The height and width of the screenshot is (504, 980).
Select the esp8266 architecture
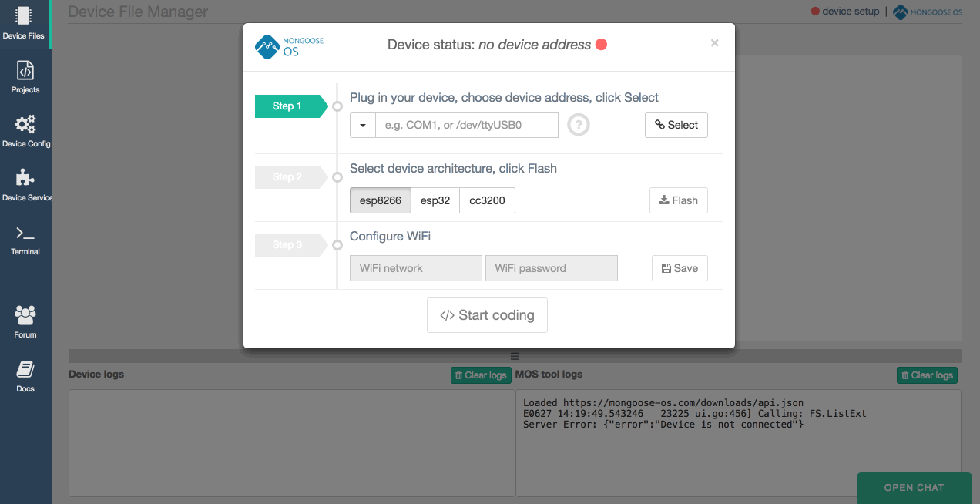click(379, 200)
